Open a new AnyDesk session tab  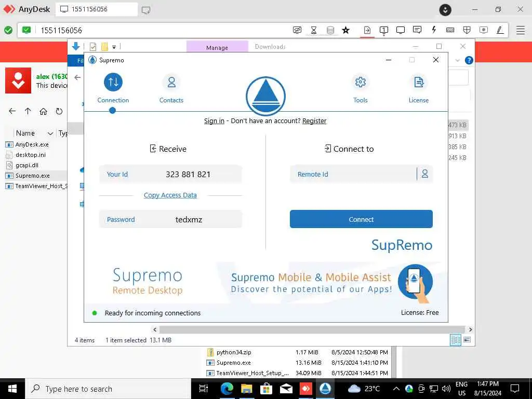pyautogui.click(x=146, y=10)
